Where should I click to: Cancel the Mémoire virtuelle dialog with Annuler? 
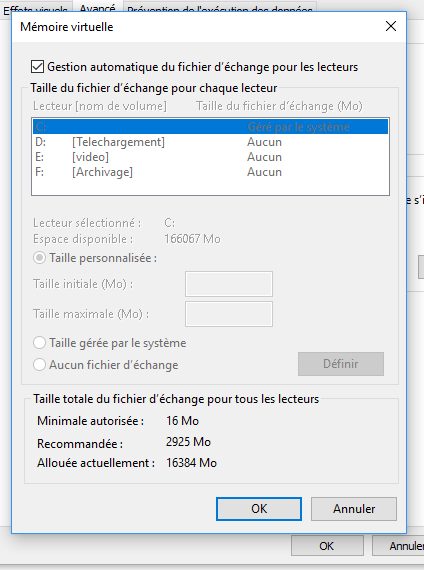354,509
